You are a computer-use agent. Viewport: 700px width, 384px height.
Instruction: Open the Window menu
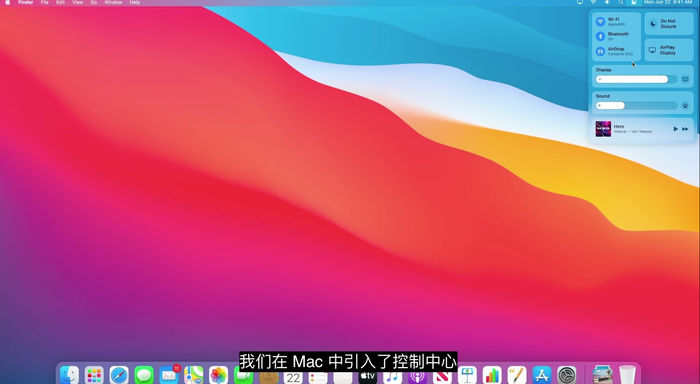coord(113,3)
